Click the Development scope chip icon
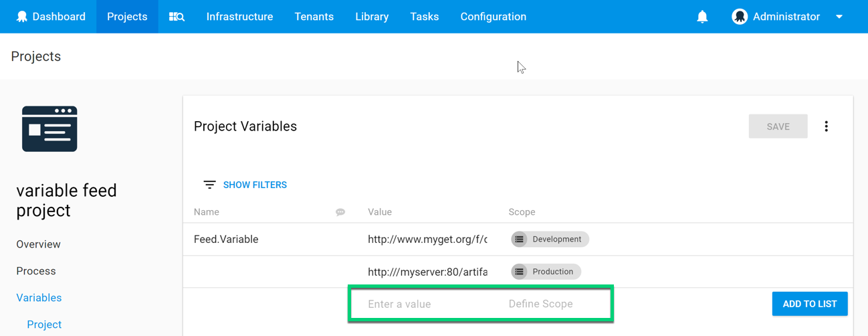 click(x=520, y=240)
